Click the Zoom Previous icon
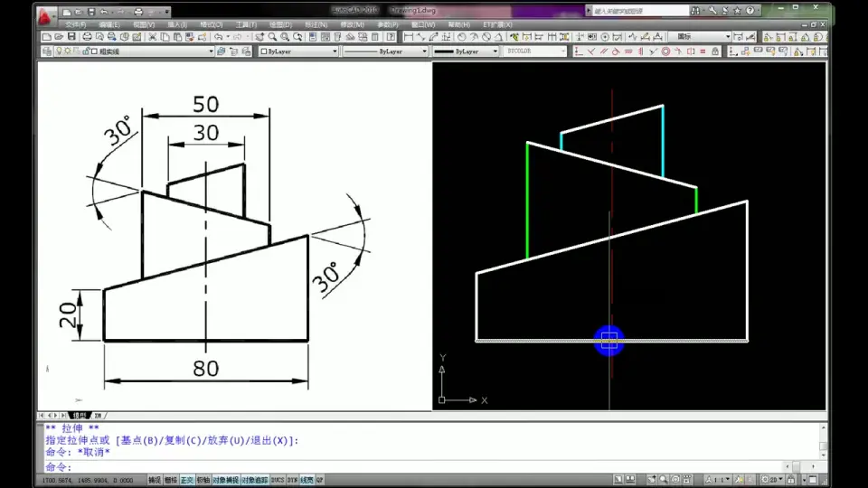 pos(297,37)
